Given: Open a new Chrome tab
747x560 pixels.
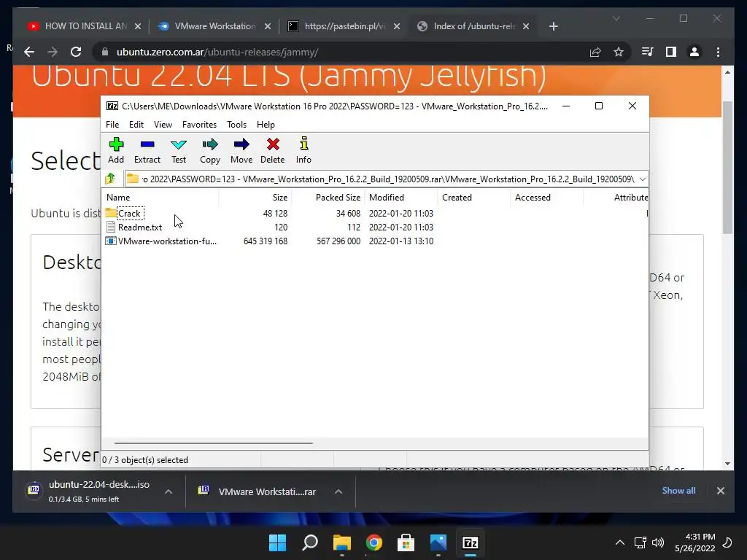Looking at the screenshot, I should [553, 26].
